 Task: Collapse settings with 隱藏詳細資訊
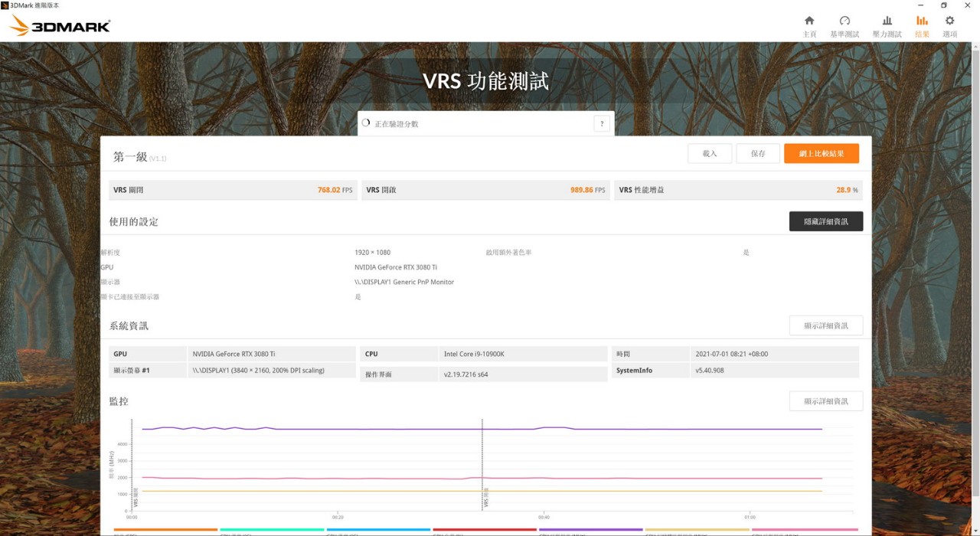(826, 221)
